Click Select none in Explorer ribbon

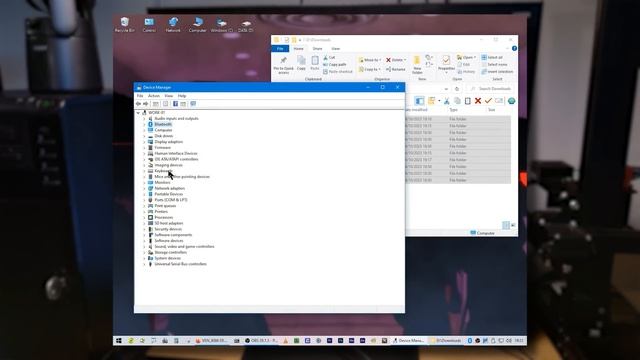494,64
